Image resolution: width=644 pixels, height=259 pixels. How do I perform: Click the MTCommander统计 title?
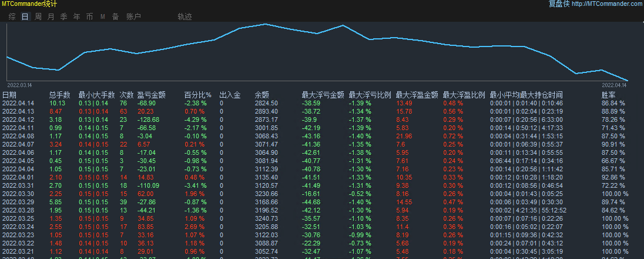pos(29,4)
